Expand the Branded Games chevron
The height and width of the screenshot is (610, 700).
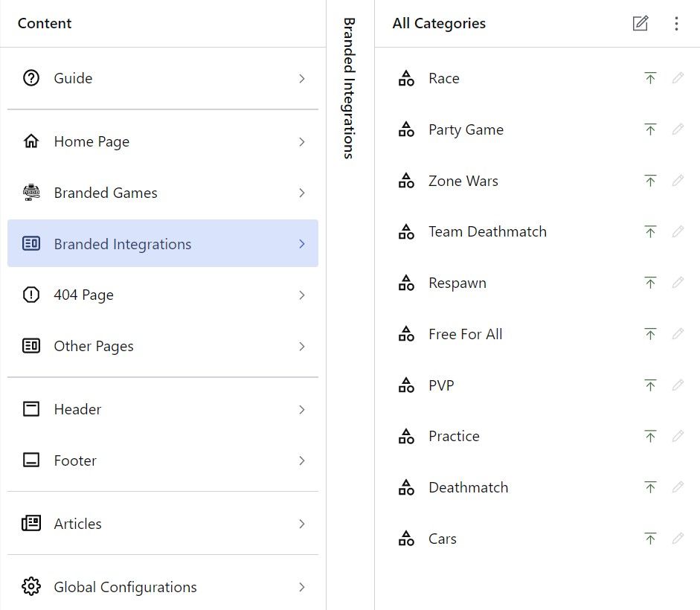point(302,193)
